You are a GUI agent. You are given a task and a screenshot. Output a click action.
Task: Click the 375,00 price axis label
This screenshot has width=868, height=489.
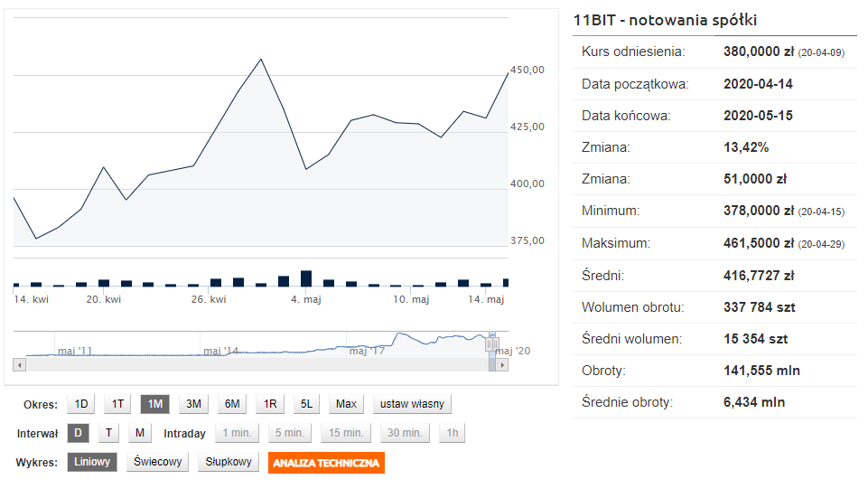[527, 240]
